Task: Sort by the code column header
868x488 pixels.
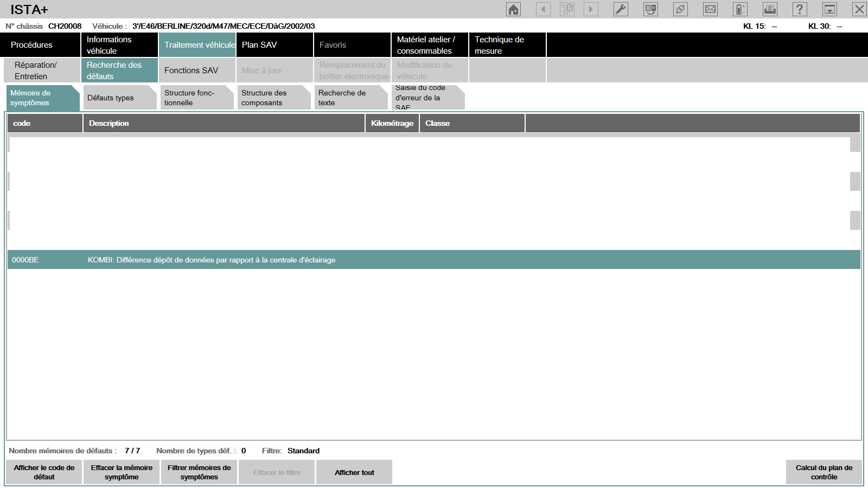Action: click(45, 123)
